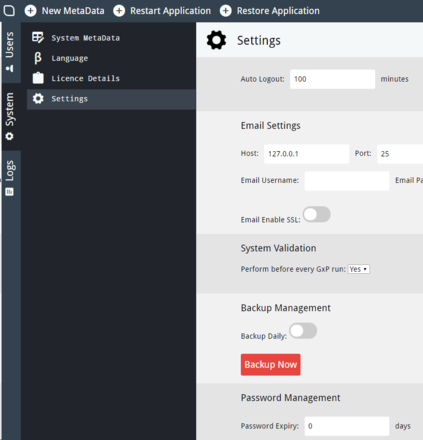Viewport: 423px width, 440px height.
Task: Turn on the Backup Daily switch
Action: click(x=303, y=331)
